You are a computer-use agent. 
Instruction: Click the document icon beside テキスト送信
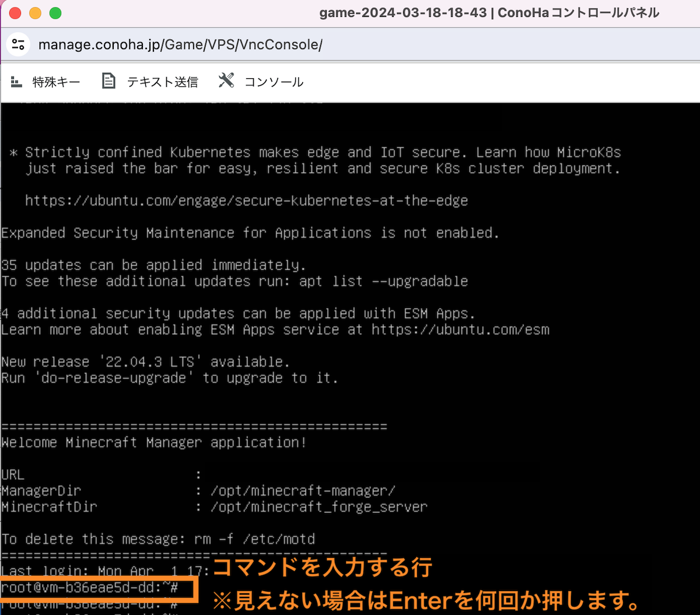108,81
